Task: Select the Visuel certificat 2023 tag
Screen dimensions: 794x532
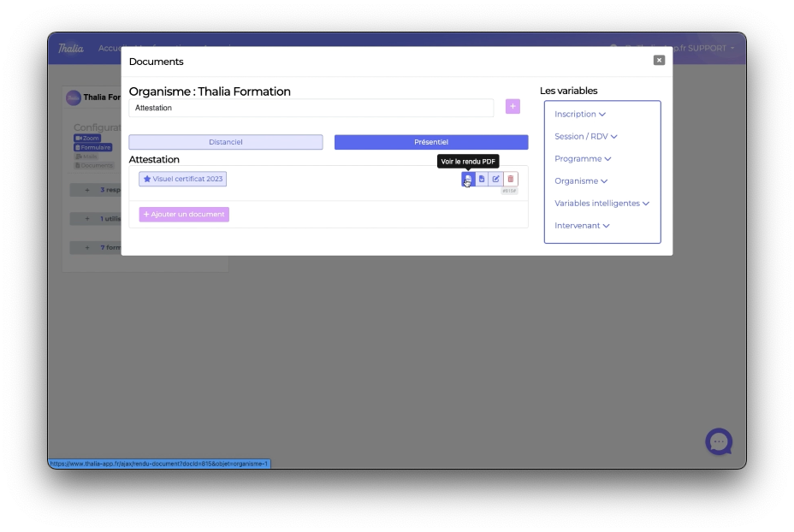Action: coord(183,179)
